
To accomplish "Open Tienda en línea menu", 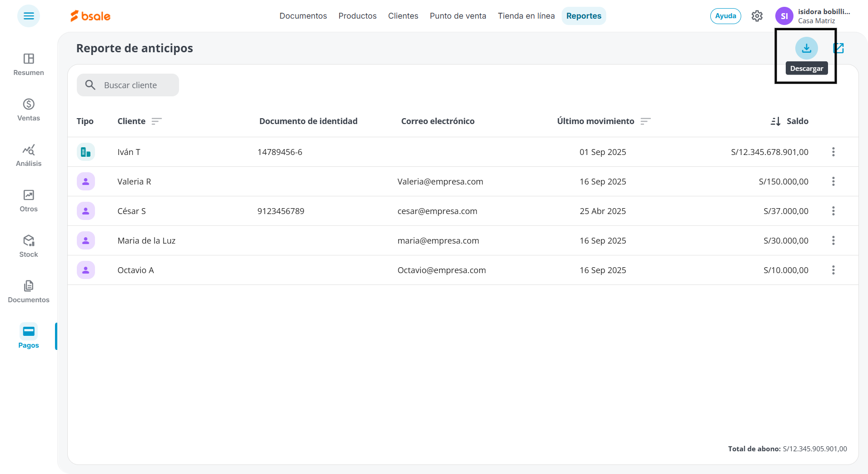I will tap(526, 16).
